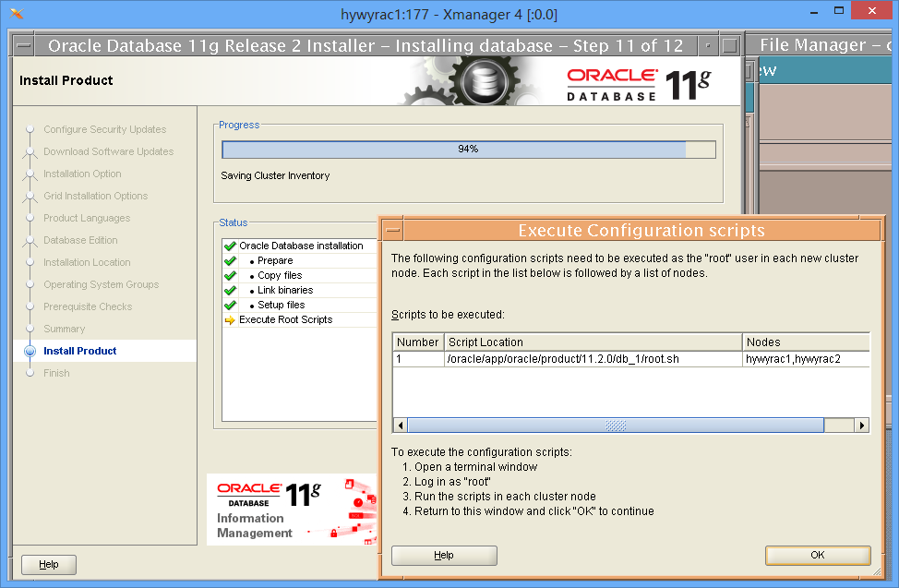Select script row /oracle/app/oracle/product/11.2.0/db_1/root.sh
The image size is (899, 588).
coord(631,359)
